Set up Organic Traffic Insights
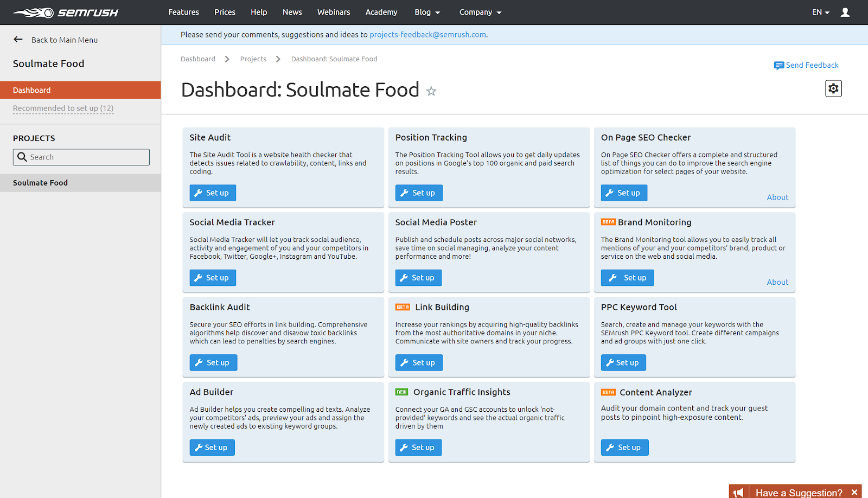Viewport: 868px width, 498px height. click(x=418, y=448)
